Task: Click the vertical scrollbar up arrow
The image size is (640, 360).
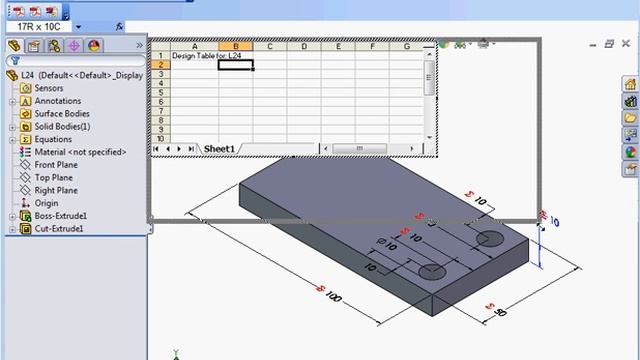Action: tap(429, 54)
